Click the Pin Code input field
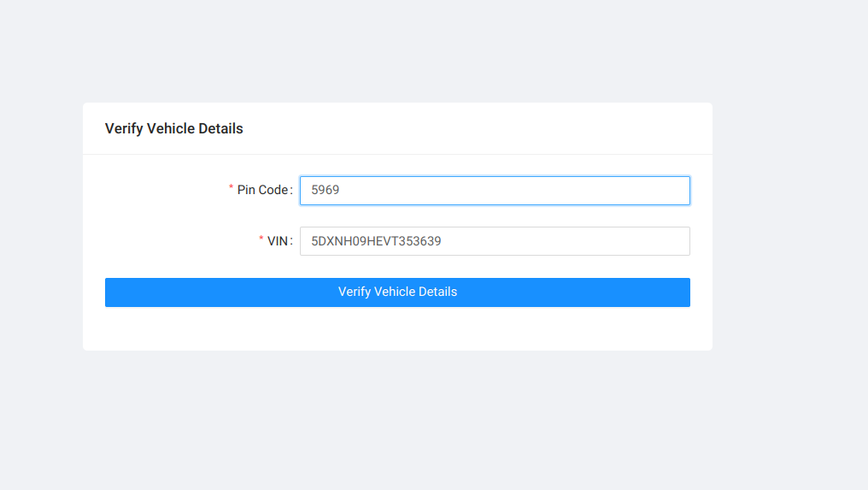The height and width of the screenshot is (490, 868). point(494,191)
